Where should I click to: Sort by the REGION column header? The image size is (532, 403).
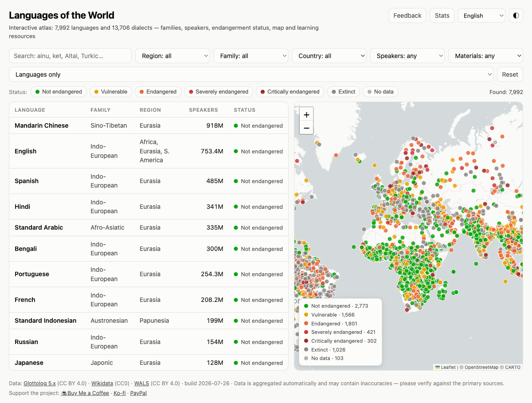150,110
